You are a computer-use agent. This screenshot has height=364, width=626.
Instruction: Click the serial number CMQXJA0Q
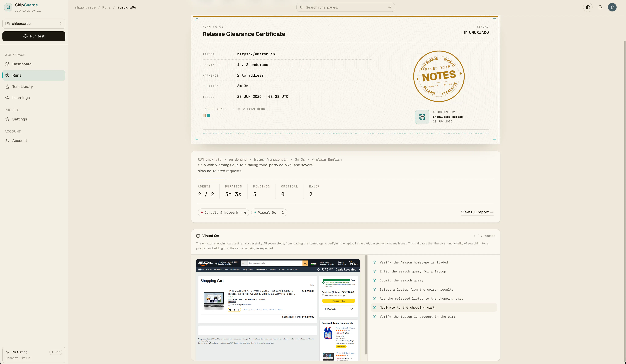point(476,33)
